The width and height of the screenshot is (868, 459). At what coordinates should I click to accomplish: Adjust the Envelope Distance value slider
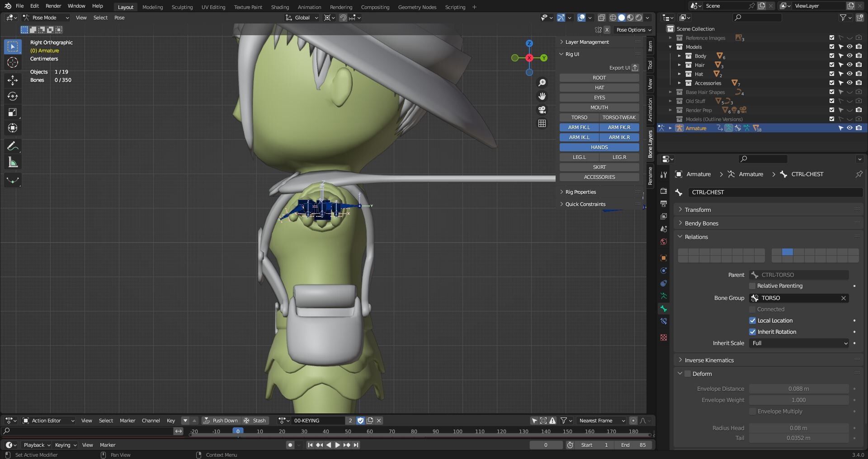pos(798,389)
